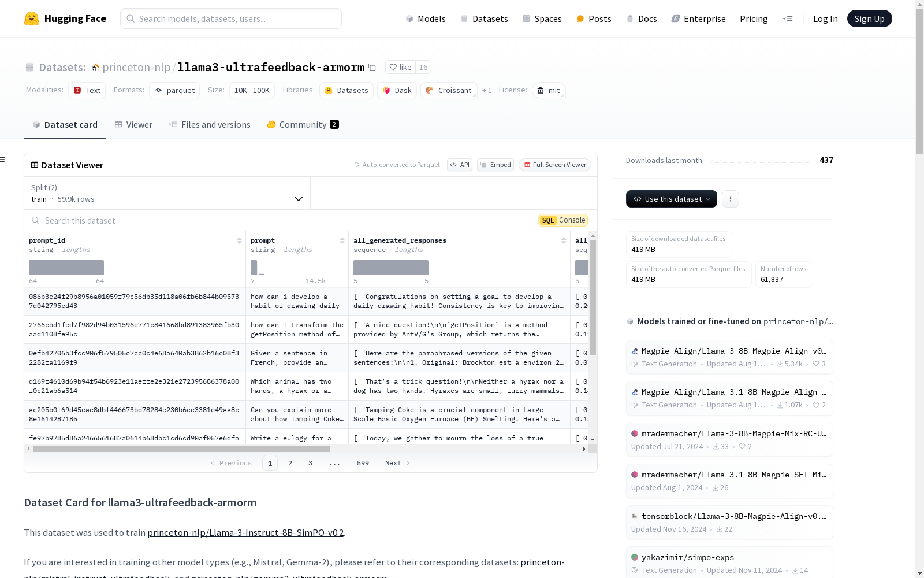Viewport: 924px width, 578px height.
Task: Open the mradermacher/Llama-3.1-8B-Magpie-SFT model card
Action: (x=729, y=481)
